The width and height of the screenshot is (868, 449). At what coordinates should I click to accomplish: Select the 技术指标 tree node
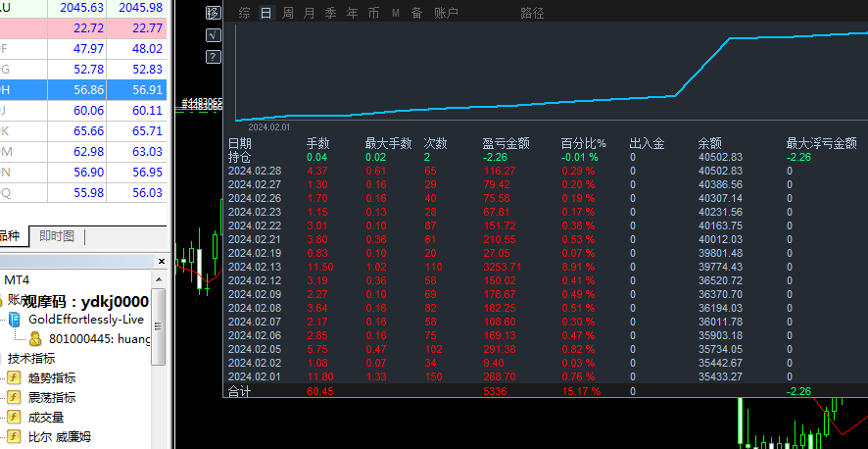point(31,358)
